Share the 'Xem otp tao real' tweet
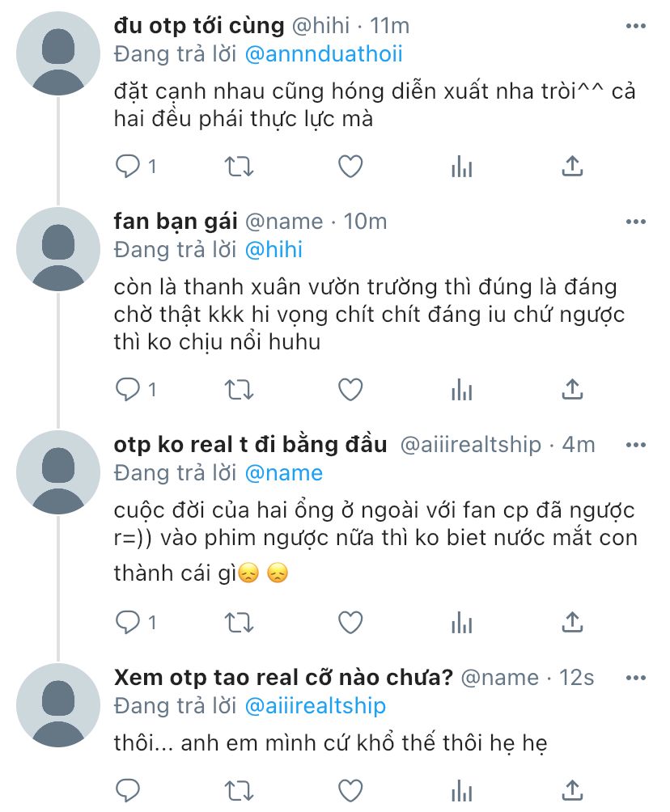670x812 pixels. [x=572, y=791]
